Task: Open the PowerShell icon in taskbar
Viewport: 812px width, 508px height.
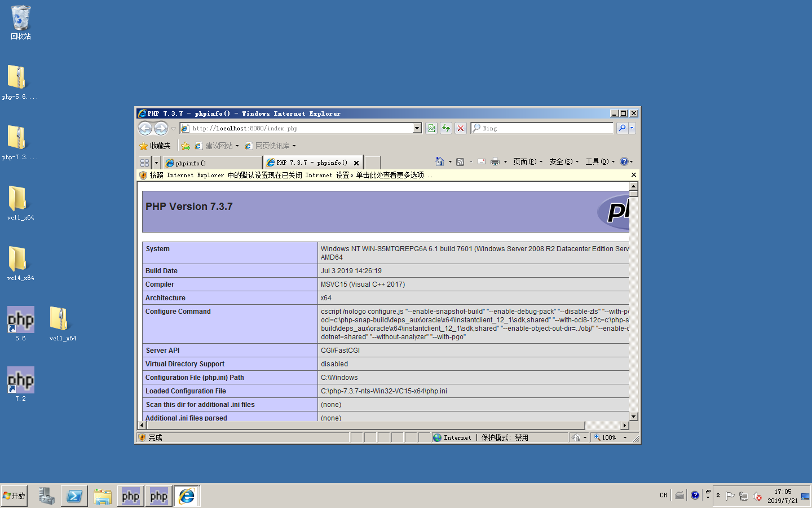Action: pos(74,496)
